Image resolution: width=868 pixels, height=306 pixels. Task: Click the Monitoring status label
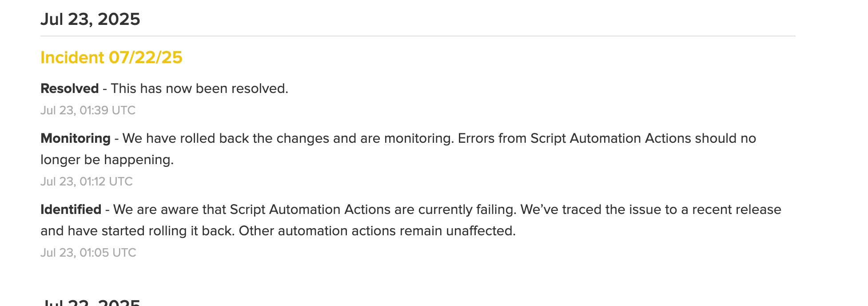(76, 138)
